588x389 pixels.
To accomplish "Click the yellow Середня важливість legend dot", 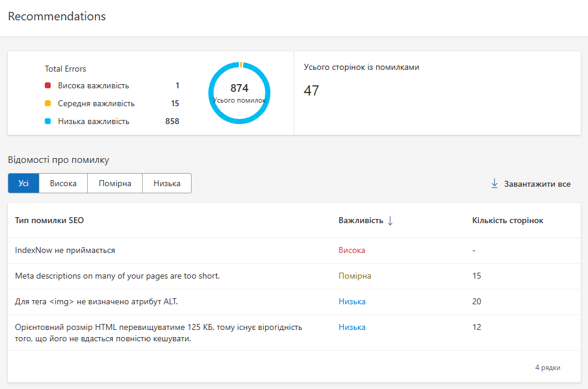I will [48, 104].
